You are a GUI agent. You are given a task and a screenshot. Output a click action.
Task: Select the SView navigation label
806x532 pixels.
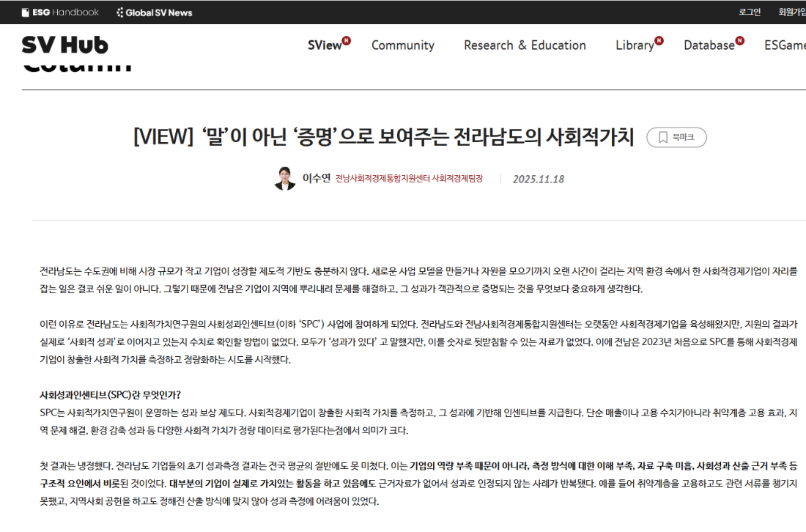pyautogui.click(x=325, y=45)
